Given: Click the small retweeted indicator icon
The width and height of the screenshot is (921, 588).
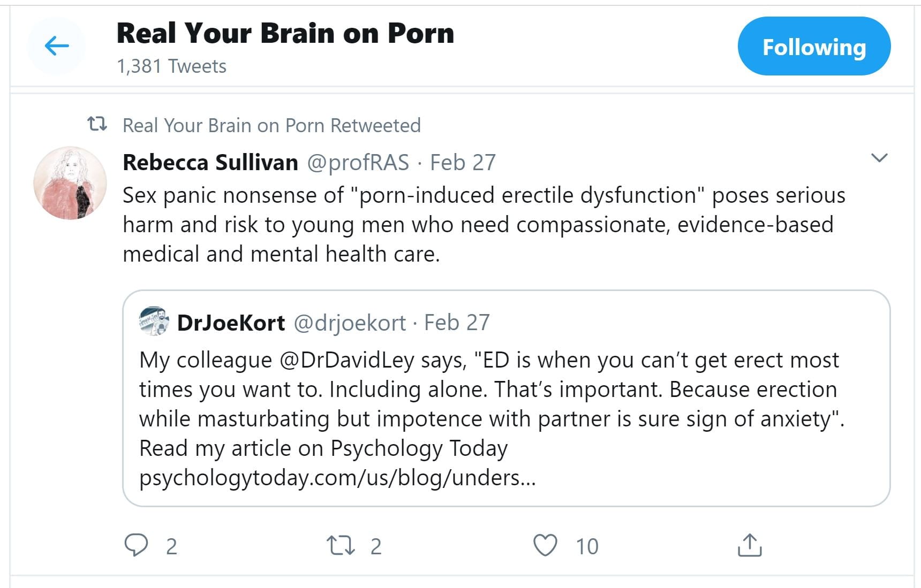Looking at the screenshot, I should 97,124.
